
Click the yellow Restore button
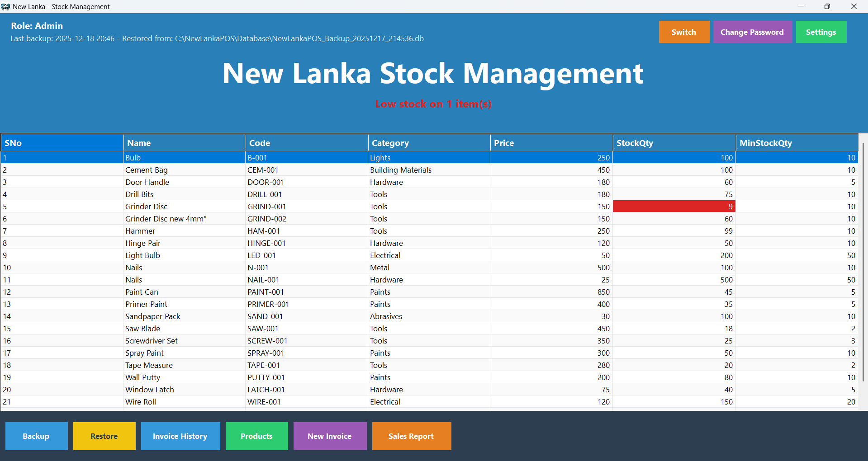(x=104, y=436)
